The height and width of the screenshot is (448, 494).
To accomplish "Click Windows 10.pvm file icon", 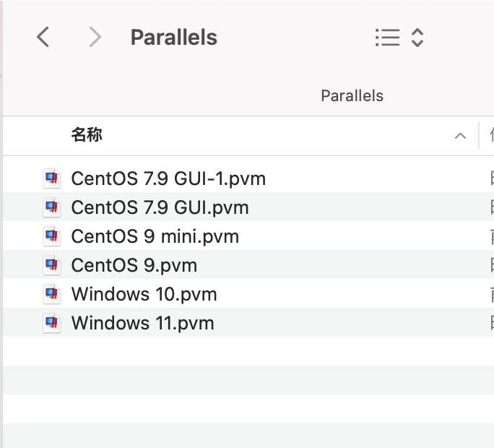I will (x=51, y=294).
